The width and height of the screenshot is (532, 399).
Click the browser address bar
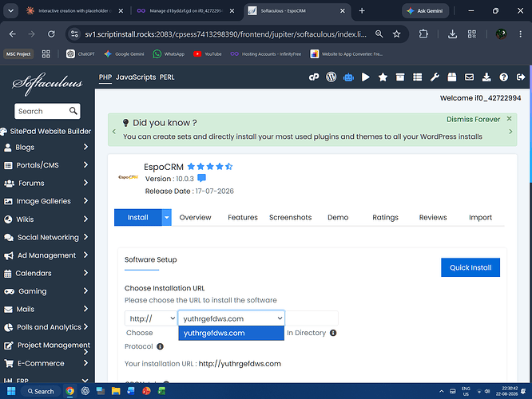click(225, 34)
